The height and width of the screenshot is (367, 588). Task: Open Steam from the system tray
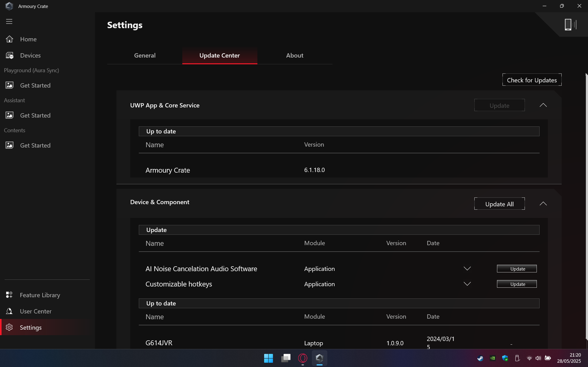pyautogui.click(x=480, y=358)
